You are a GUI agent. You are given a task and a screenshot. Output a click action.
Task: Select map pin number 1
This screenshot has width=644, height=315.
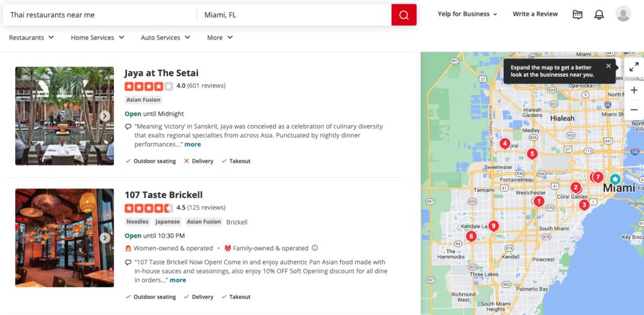(538, 202)
